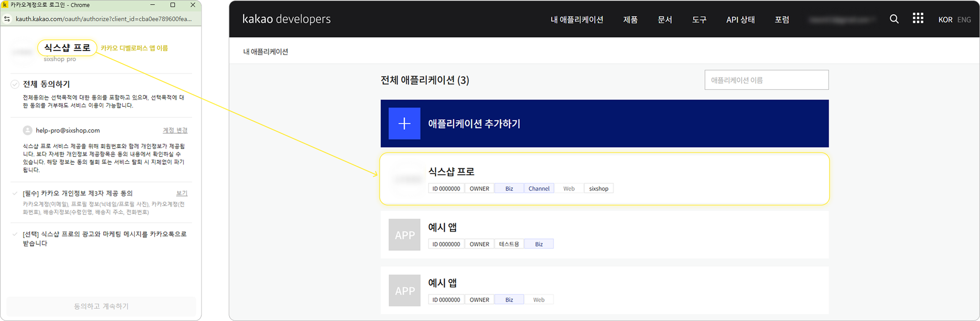The height and width of the screenshot is (321, 980).
Task: Open 문서 menu
Action: tap(665, 20)
